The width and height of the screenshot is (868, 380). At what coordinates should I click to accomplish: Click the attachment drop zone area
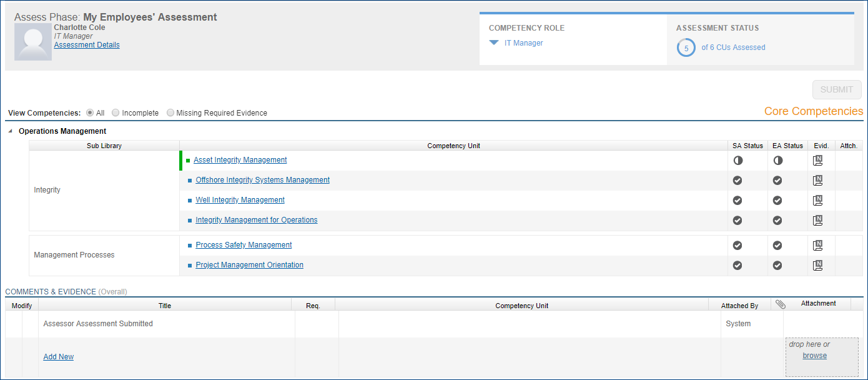822,357
